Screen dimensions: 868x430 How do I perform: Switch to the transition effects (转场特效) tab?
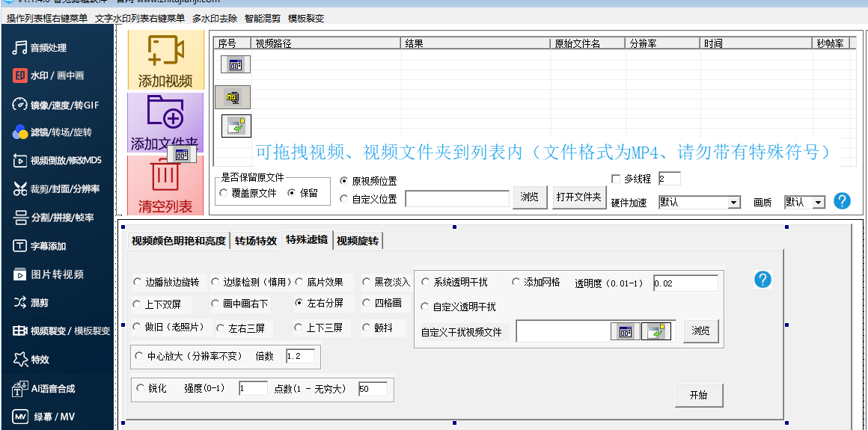pos(255,241)
